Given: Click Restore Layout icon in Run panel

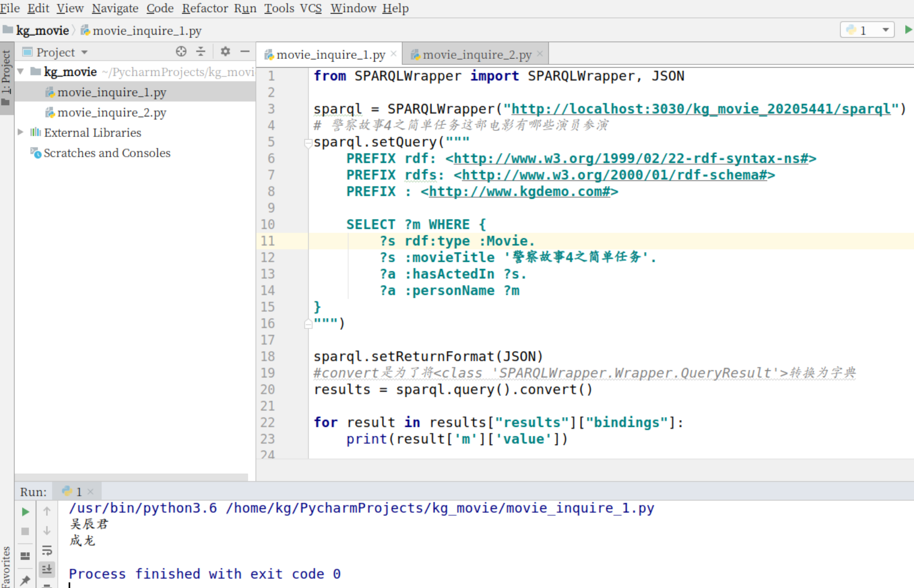Looking at the screenshot, I should 25,556.
